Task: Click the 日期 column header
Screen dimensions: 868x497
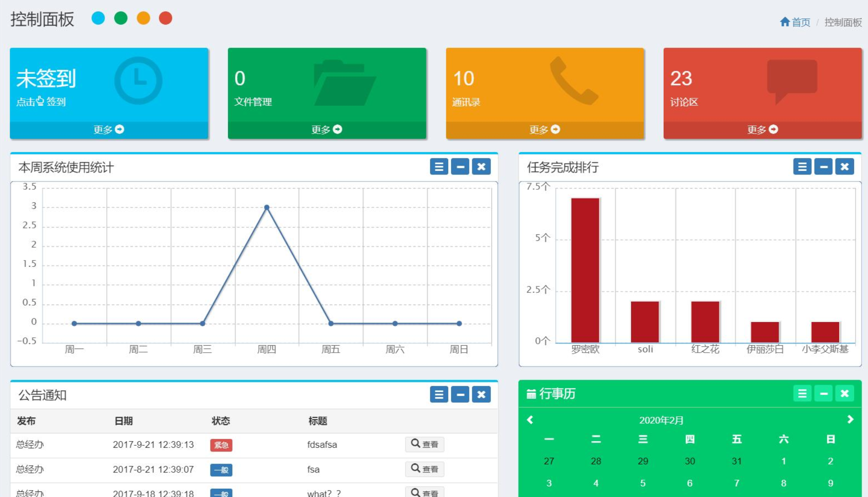Action: (x=124, y=421)
